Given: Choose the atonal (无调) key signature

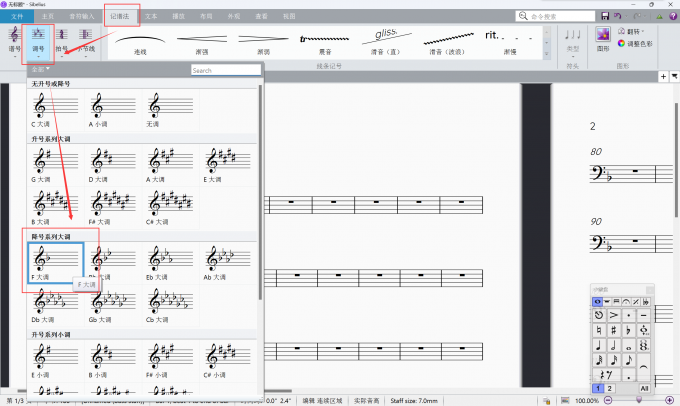Looking at the screenshot, I should (170, 110).
